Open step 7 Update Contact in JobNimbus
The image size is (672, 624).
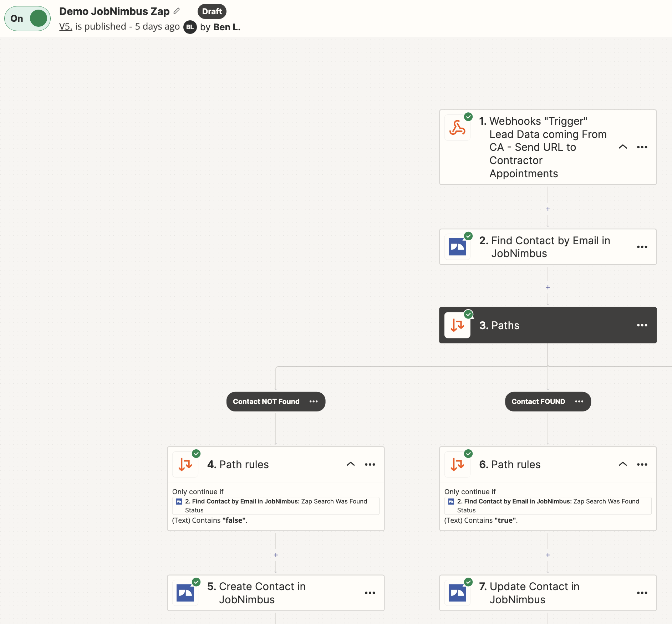point(548,593)
